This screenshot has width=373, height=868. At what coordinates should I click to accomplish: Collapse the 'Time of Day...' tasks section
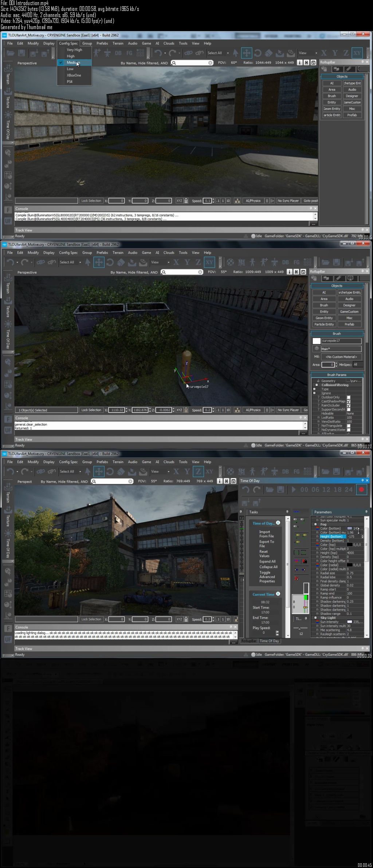coord(278,523)
